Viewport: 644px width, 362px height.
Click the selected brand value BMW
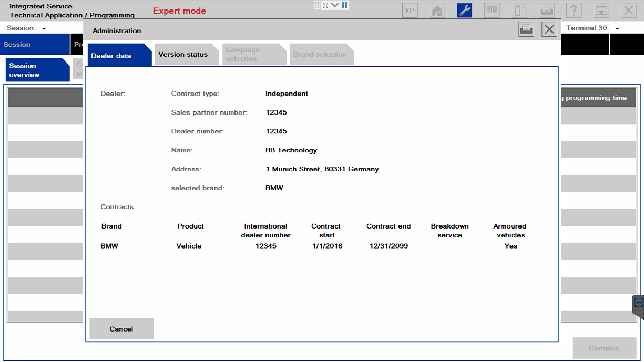point(274,188)
